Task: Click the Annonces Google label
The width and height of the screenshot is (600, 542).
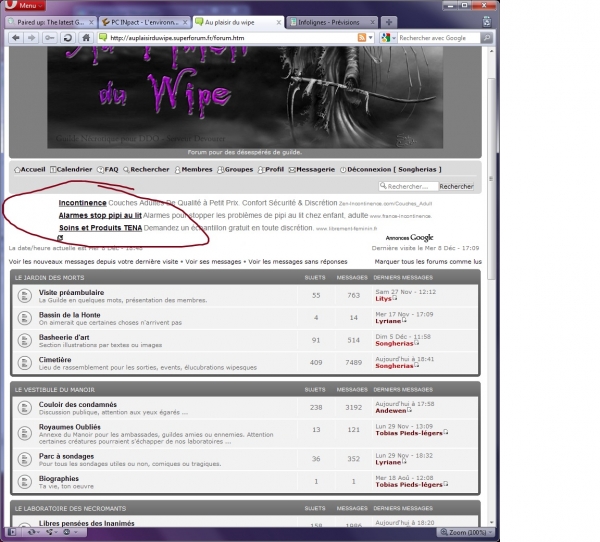Action: tap(409, 238)
